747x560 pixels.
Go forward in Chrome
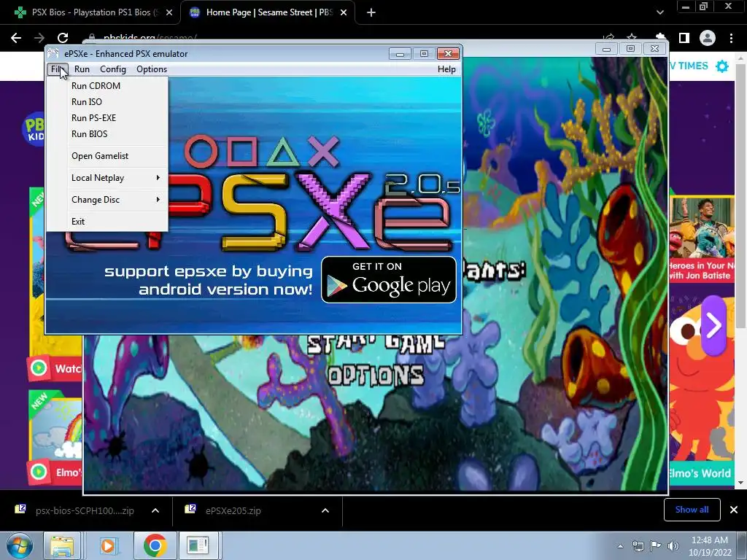(x=39, y=38)
